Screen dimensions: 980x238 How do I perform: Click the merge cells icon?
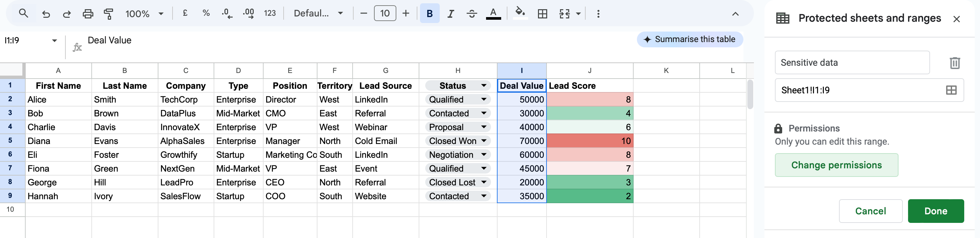tap(564, 14)
